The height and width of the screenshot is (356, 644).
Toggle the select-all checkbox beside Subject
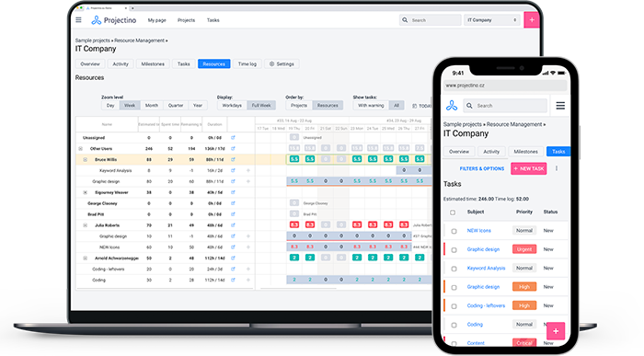(x=453, y=212)
